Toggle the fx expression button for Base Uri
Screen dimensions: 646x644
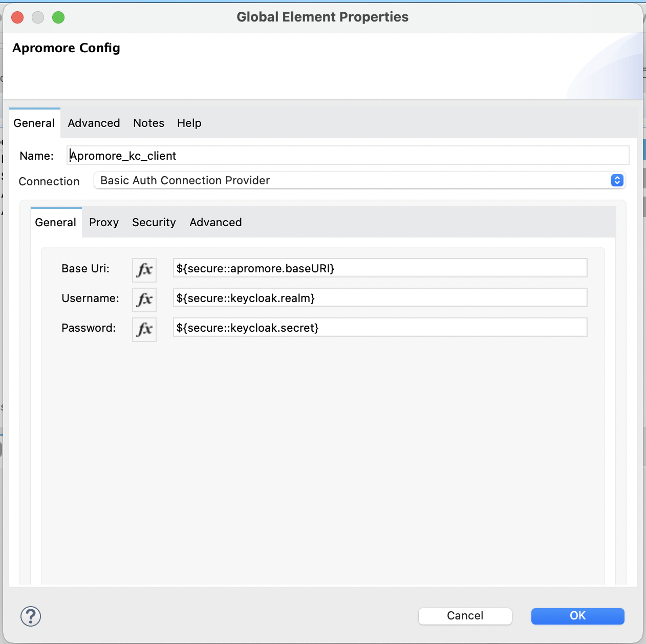coord(144,270)
